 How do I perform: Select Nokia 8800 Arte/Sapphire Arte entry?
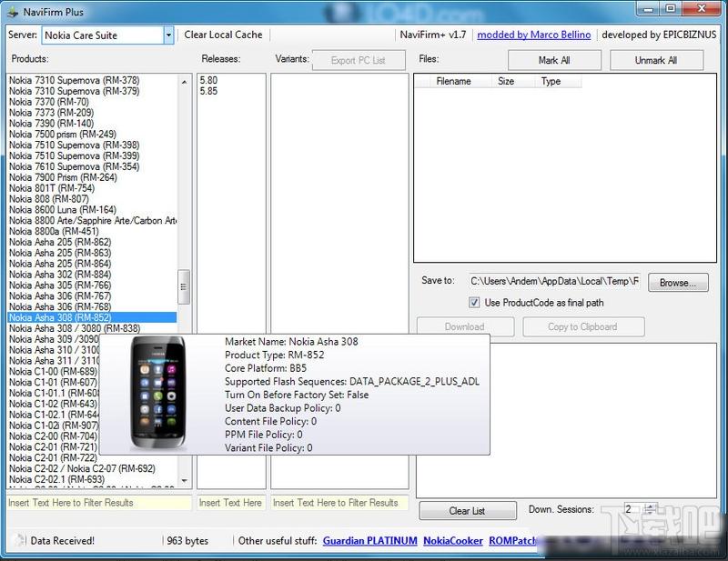tap(93, 220)
